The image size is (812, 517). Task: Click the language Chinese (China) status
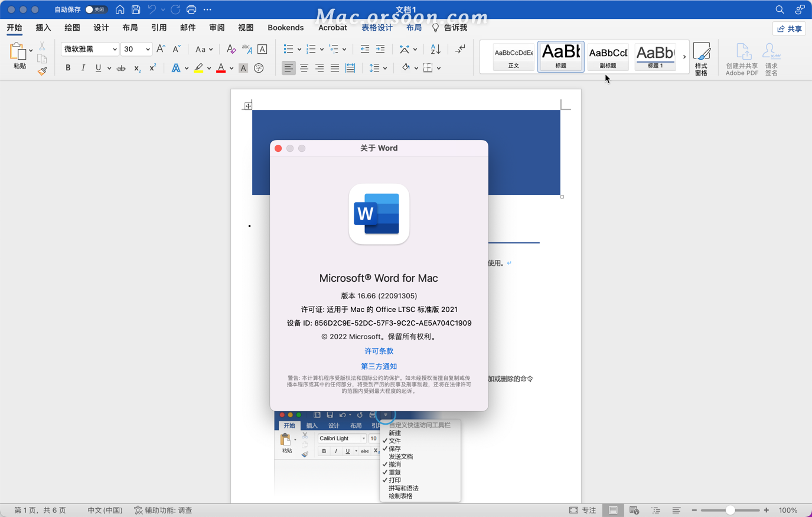[105, 510]
